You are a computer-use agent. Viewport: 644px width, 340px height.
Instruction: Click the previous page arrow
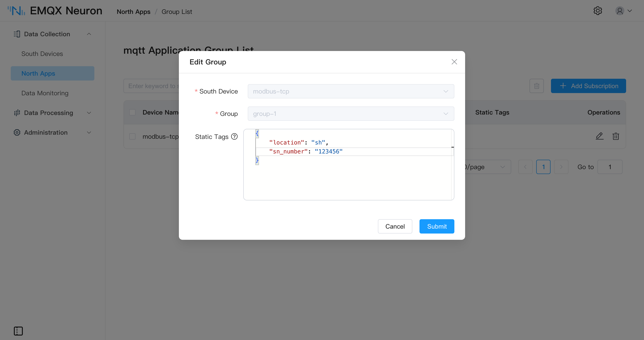point(525,167)
